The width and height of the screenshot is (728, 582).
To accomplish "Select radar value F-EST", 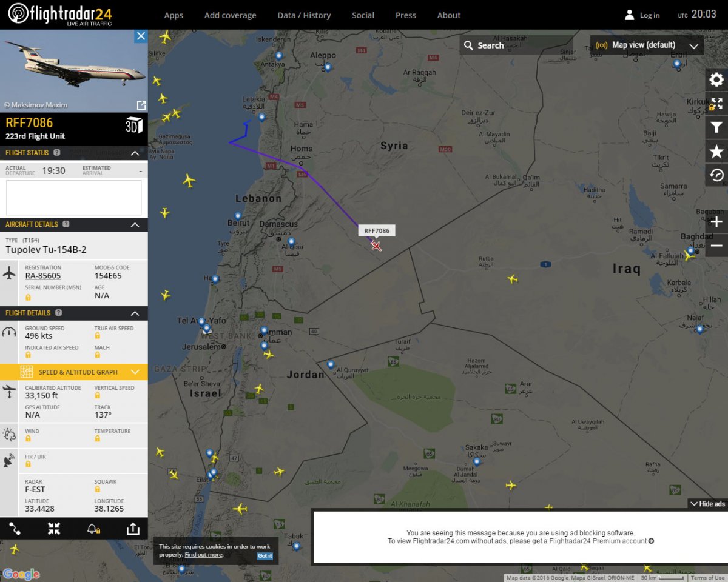I will click(x=35, y=489).
